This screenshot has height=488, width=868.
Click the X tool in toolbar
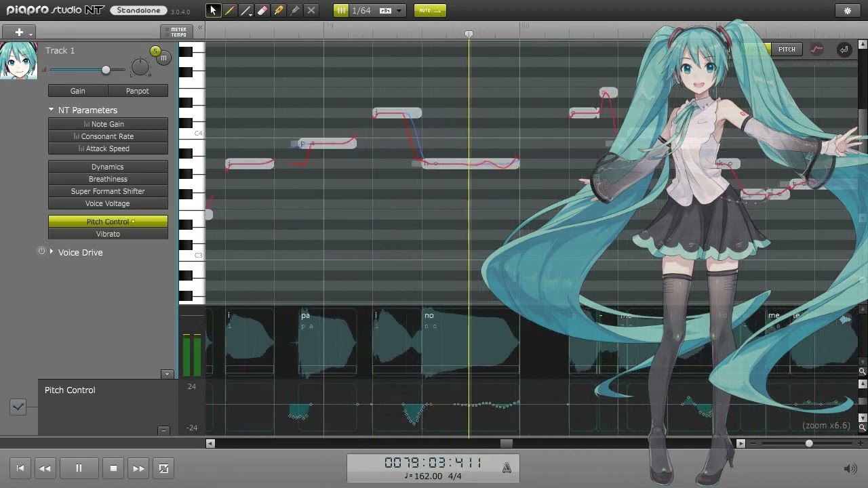[x=311, y=11]
